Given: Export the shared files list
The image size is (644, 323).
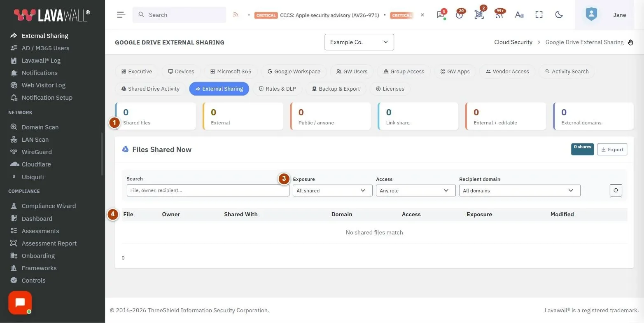Looking at the screenshot, I should point(612,150).
